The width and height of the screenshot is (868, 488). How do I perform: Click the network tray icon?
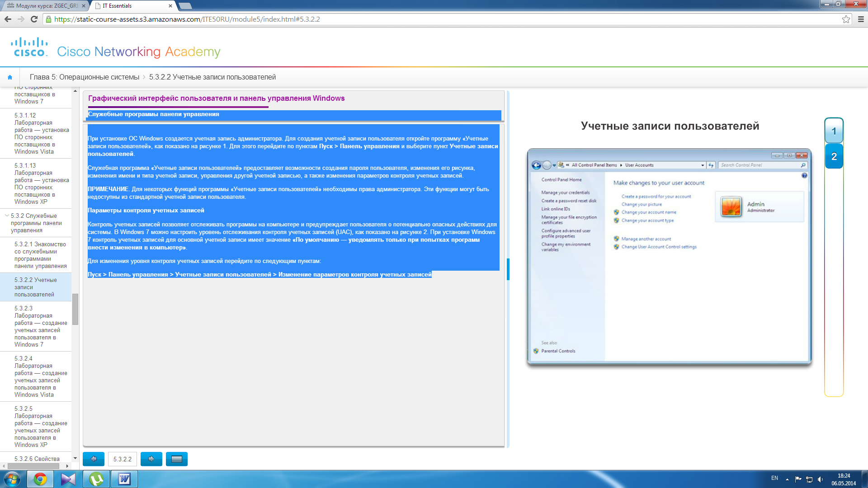[809, 479]
